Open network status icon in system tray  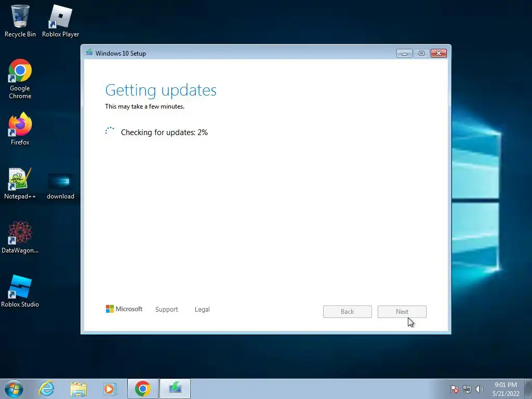click(x=467, y=389)
